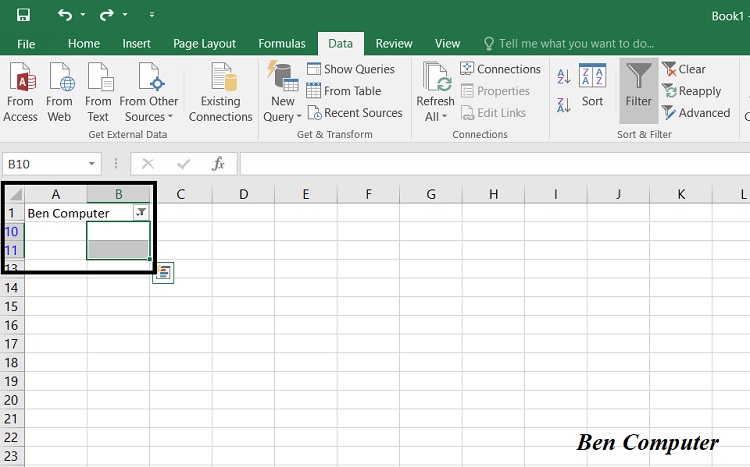750x467 pixels.
Task: Switch to the Insert tab
Action: 136,44
